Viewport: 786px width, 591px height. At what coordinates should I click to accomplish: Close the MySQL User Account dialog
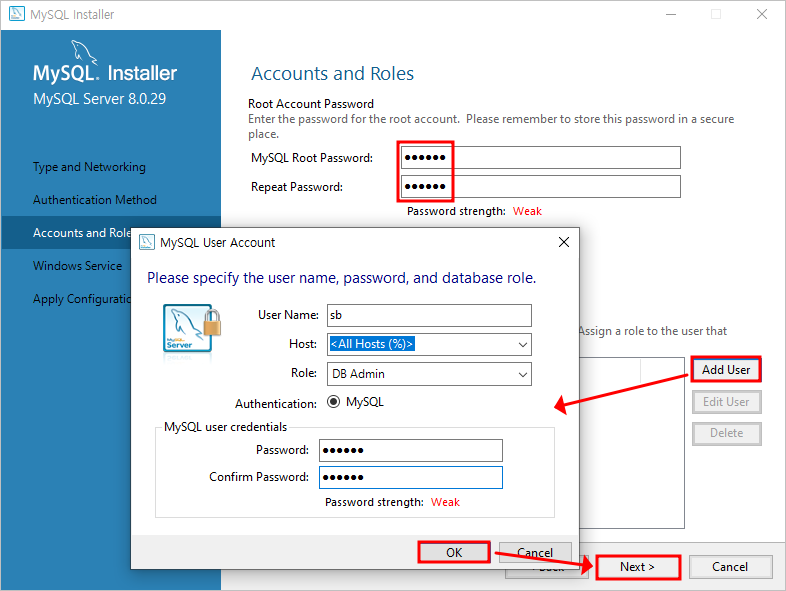(563, 242)
